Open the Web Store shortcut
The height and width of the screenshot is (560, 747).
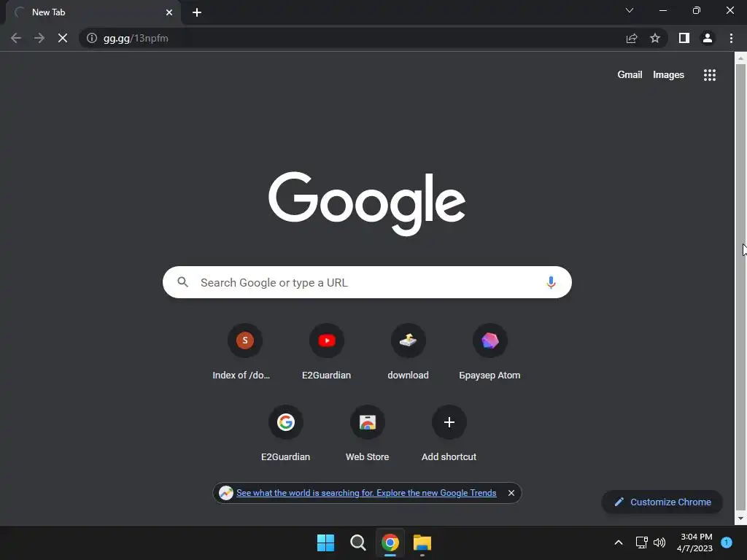pyautogui.click(x=368, y=434)
